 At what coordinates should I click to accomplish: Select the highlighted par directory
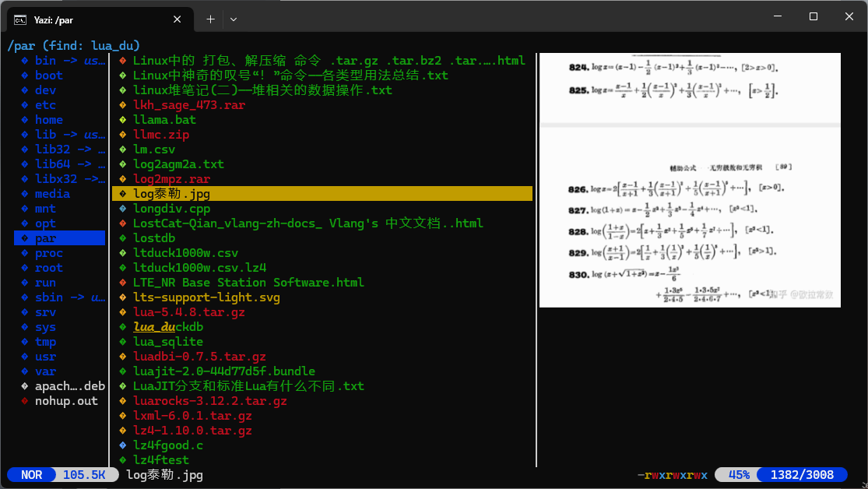60,238
